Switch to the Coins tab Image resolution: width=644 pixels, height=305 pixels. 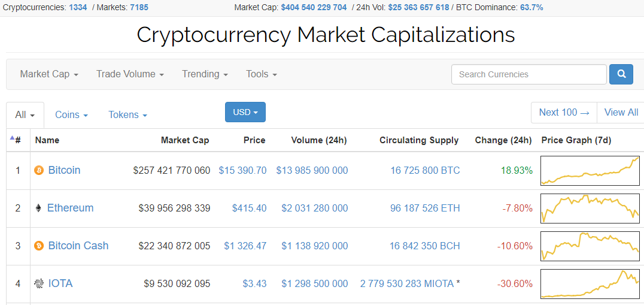[71, 115]
